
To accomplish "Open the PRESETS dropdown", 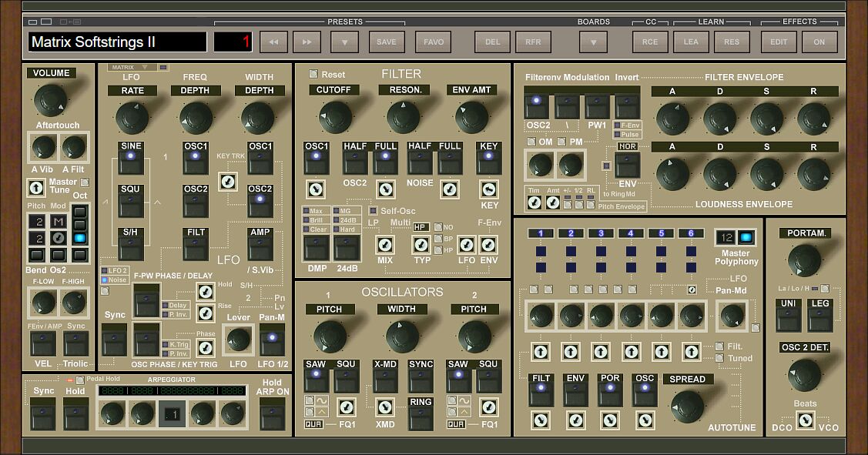I will tap(344, 42).
